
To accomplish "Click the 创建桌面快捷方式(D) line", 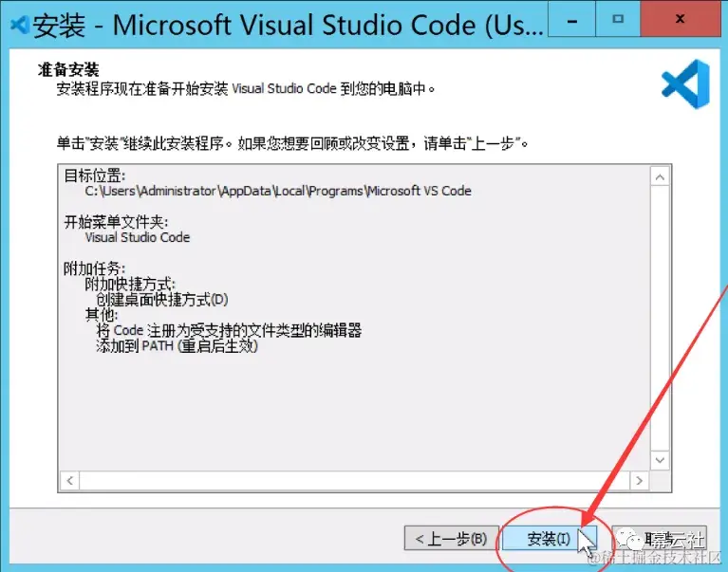I will tap(162, 300).
